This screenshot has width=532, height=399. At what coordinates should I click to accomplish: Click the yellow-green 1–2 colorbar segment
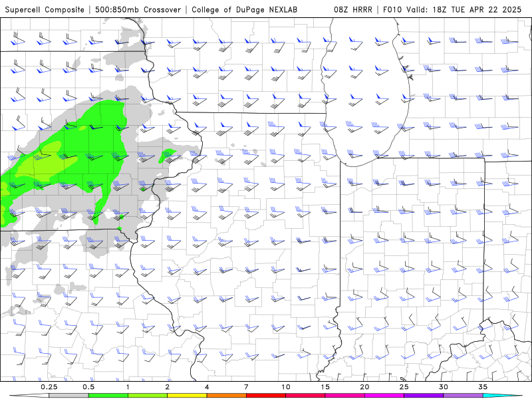tap(148, 396)
